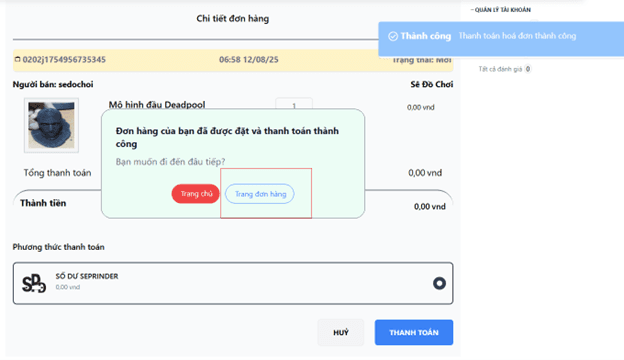
Task: Click the order ID copy icon
Action: 18,59
